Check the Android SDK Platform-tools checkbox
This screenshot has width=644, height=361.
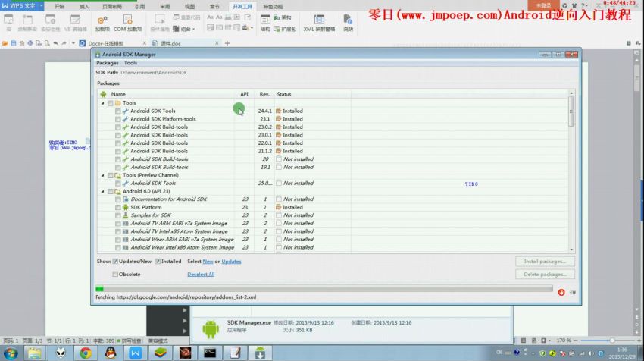(117, 119)
